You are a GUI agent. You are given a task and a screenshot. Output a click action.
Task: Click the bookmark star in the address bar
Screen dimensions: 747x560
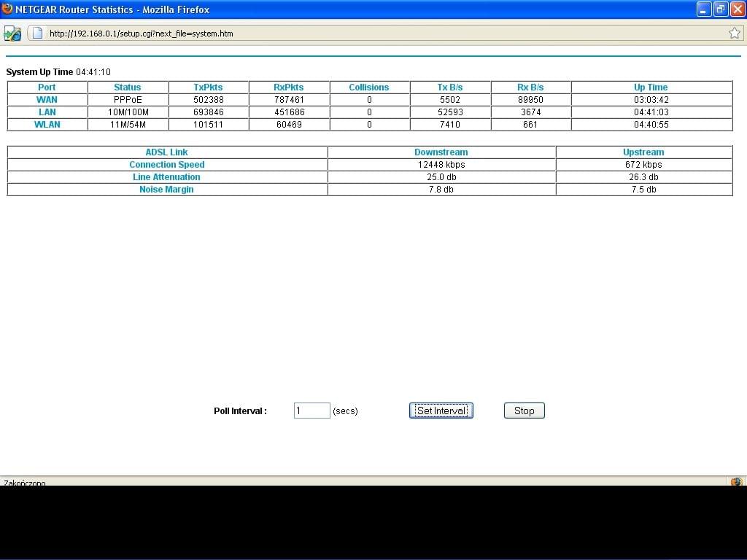(735, 33)
